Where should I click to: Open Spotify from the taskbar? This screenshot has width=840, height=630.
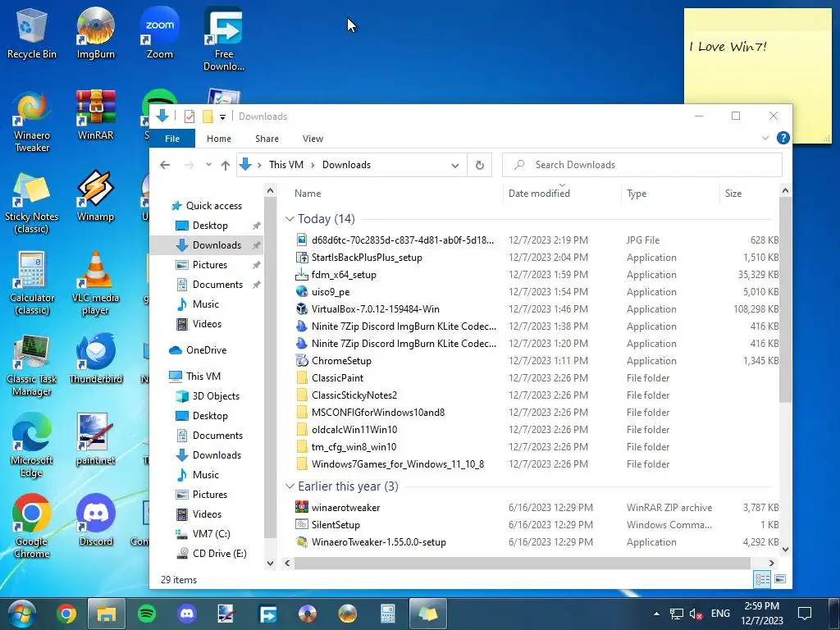coord(146,614)
